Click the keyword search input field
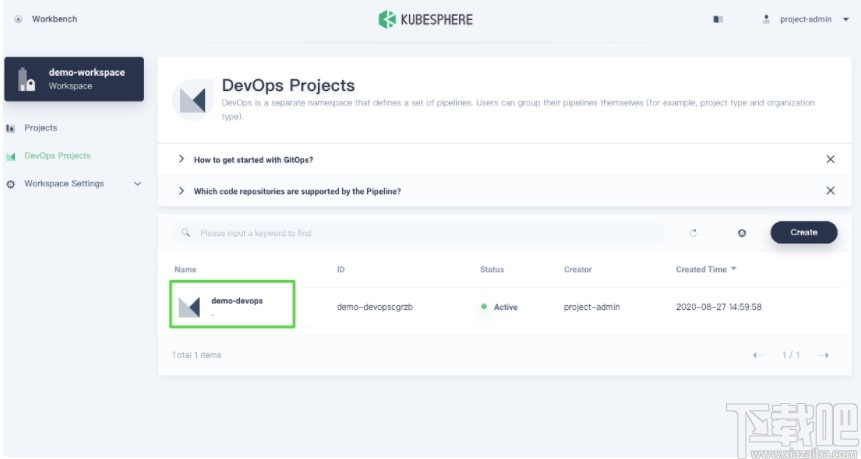 tap(420, 233)
